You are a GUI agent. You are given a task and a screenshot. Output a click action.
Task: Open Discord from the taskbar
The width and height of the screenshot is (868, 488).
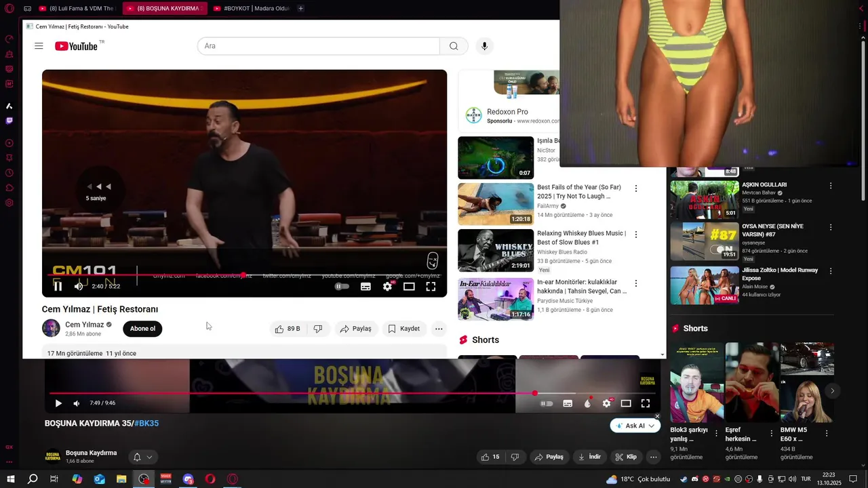[189, 479]
